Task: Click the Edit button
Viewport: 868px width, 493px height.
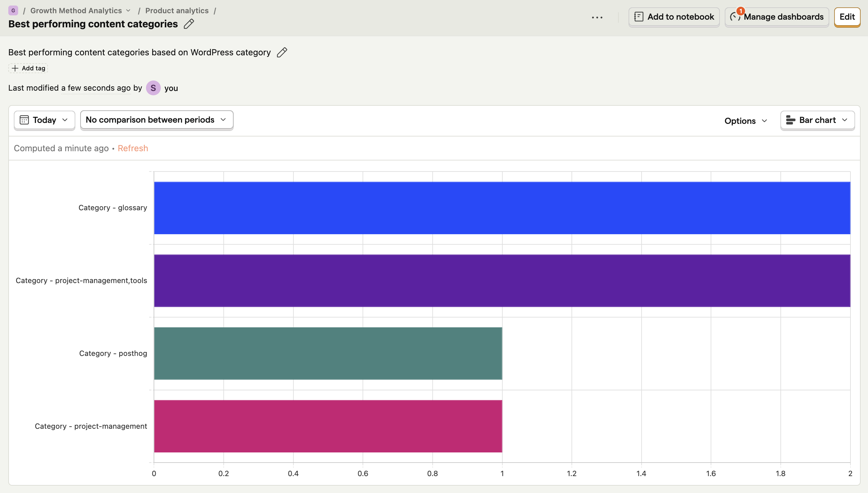Action: coord(847,17)
